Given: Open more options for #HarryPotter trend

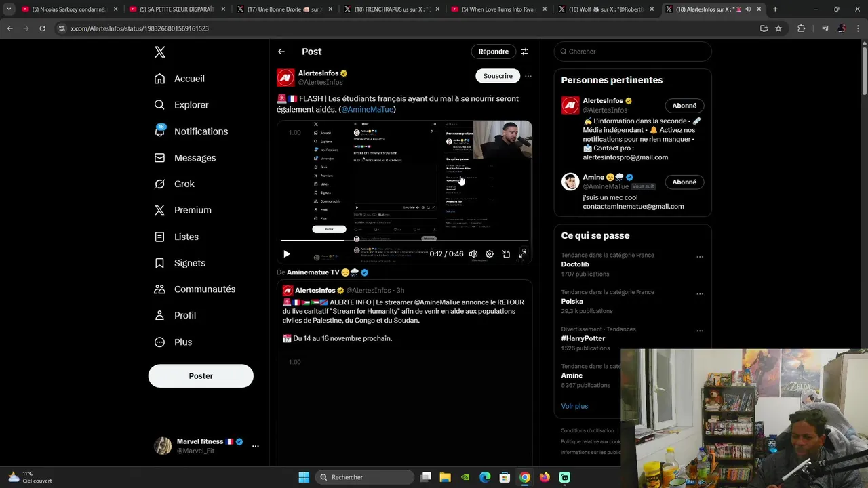Looking at the screenshot, I should coord(700,331).
